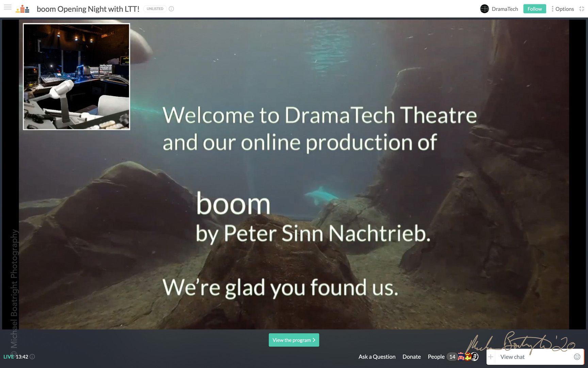Open the Ask a Question tab
The image size is (588, 368).
[377, 357]
